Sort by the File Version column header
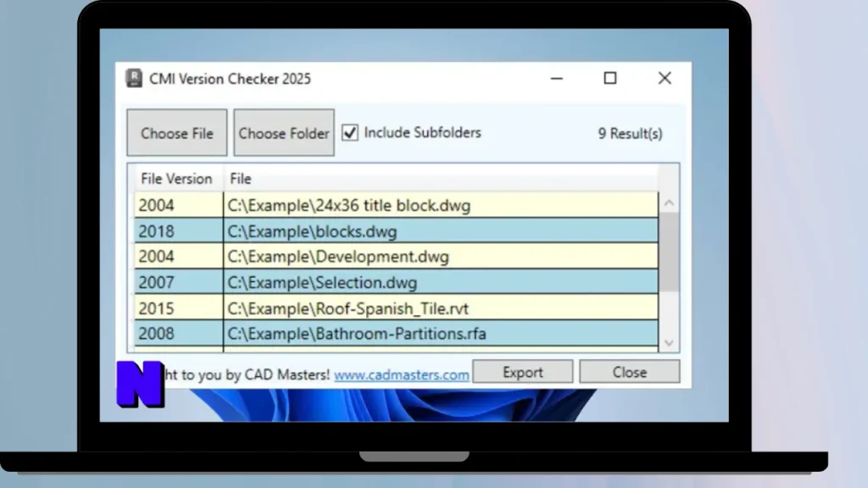Screen dimensions: 868x488 [x=176, y=179]
